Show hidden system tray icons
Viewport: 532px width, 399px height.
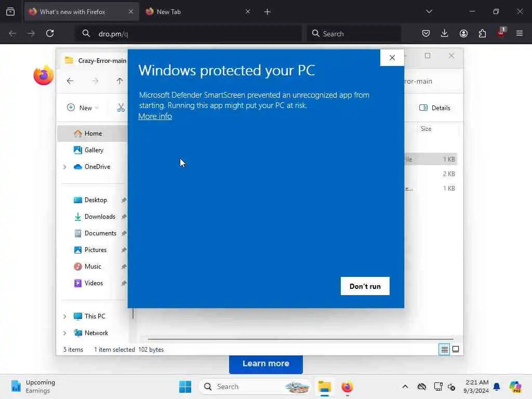[x=405, y=387]
